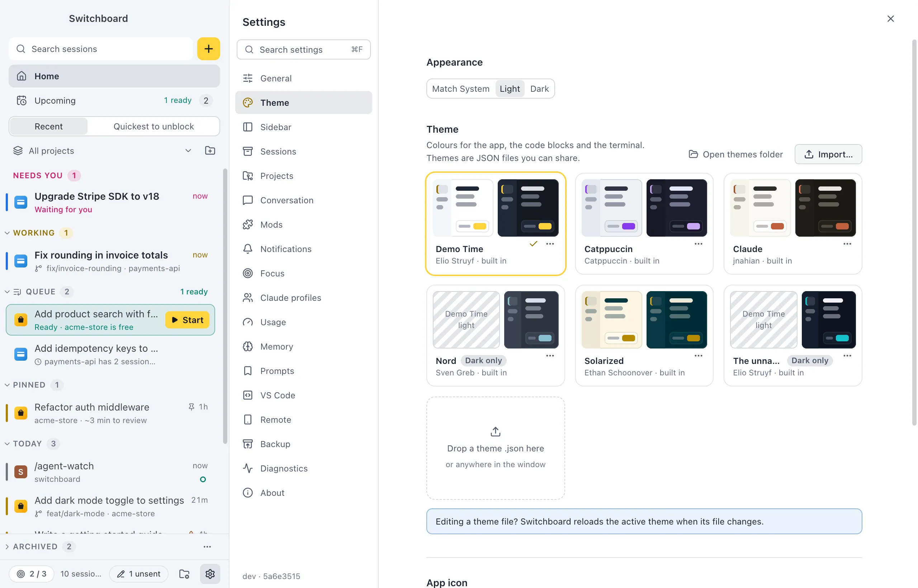Collapse the TODAY section

click(7, 444)
